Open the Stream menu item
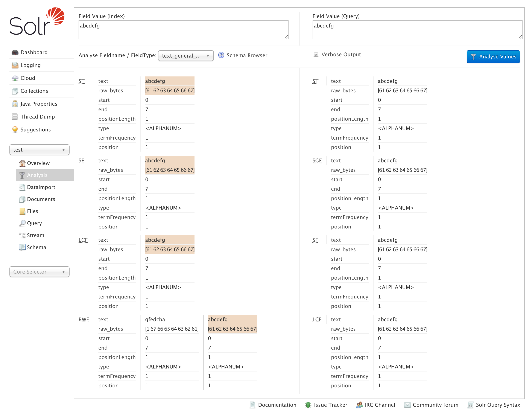 (x=36, y=235)
